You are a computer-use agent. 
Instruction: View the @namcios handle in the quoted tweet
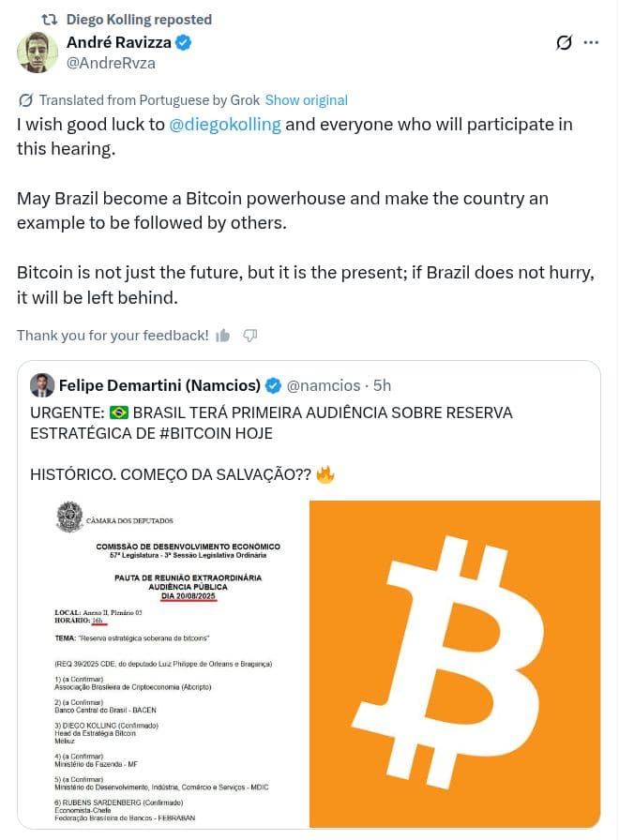click(x=324, y=384)
